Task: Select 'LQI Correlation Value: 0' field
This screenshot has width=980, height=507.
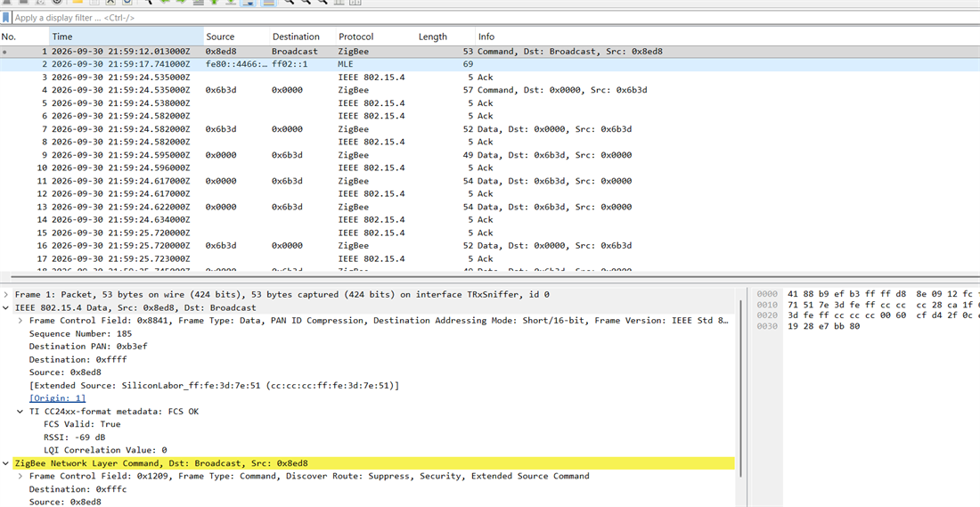Action: 105,450
